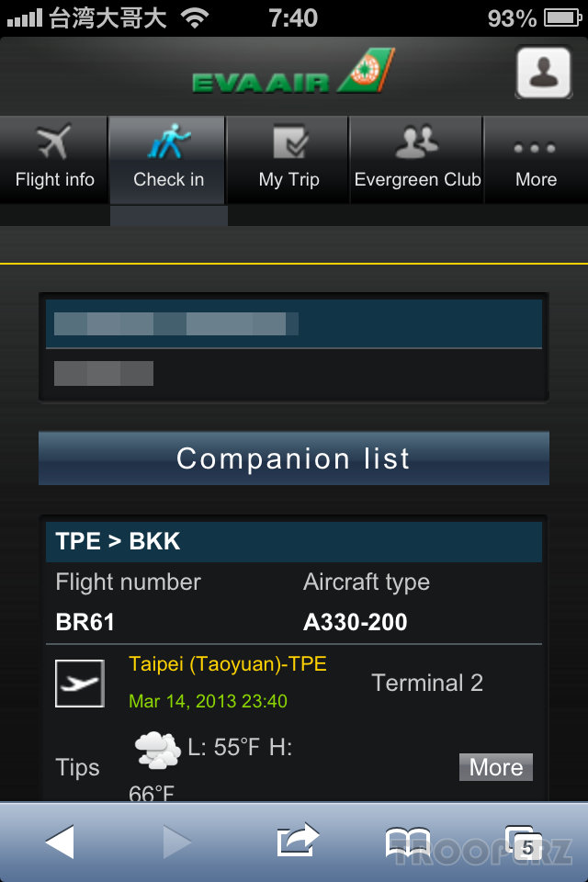Open the user profile icon
Image resolution: width=588 pixels, height=882 pixels.
[544, 73]
